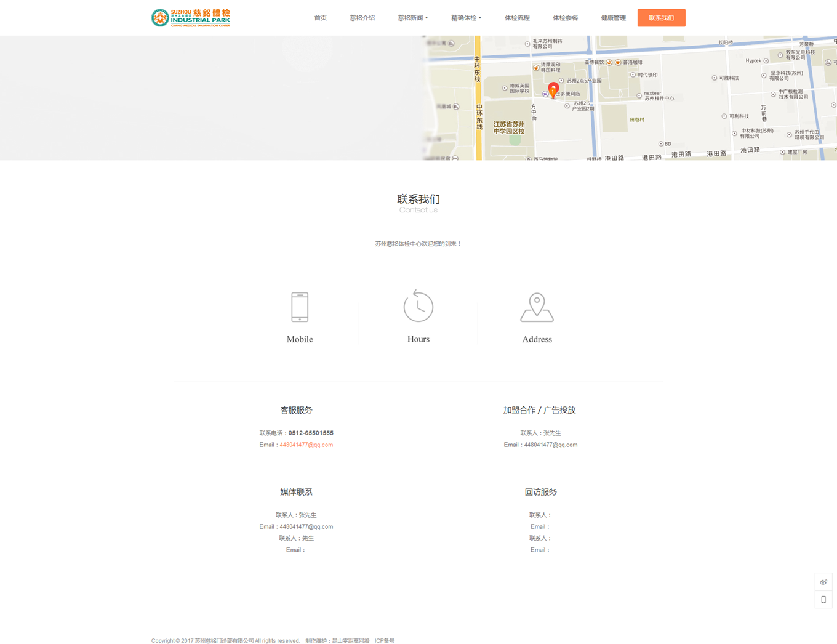The height and width of the screenshot is (644, 837).
Task: Open the 体检流程 nav item
Action: 517,18
